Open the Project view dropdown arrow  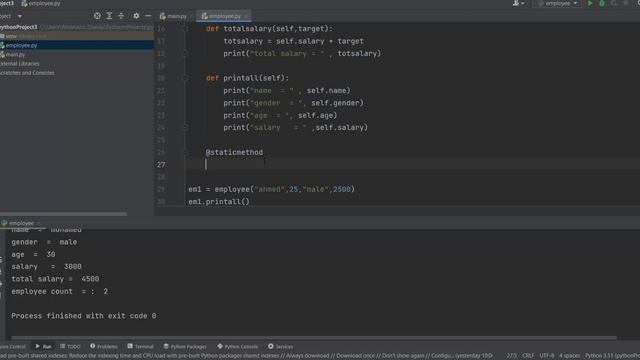[20, 16]
